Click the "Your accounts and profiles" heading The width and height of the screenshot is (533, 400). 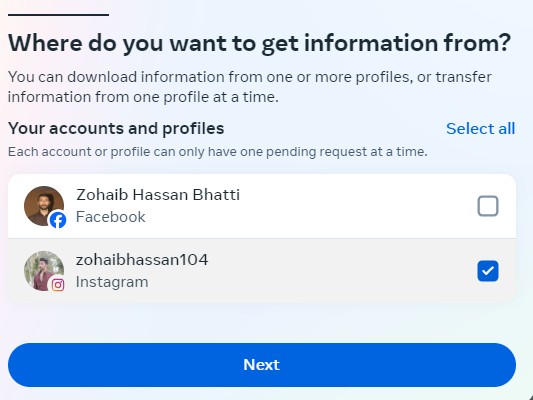(x=116, y=128)
